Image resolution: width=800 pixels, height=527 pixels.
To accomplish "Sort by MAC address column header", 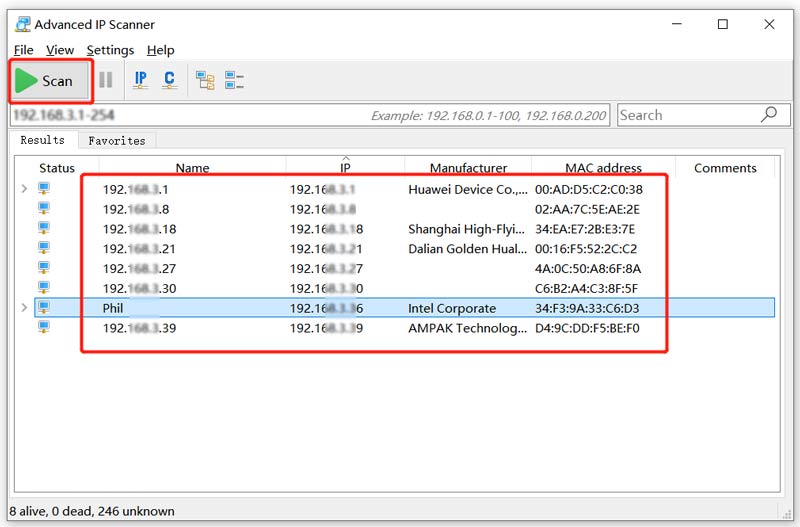I will [x=603, y=168].
